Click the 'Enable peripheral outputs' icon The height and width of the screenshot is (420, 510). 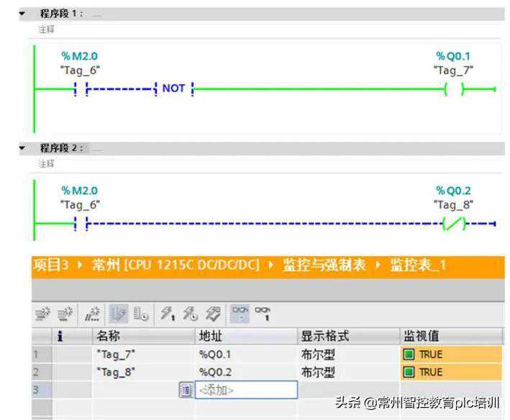(214, 314)
